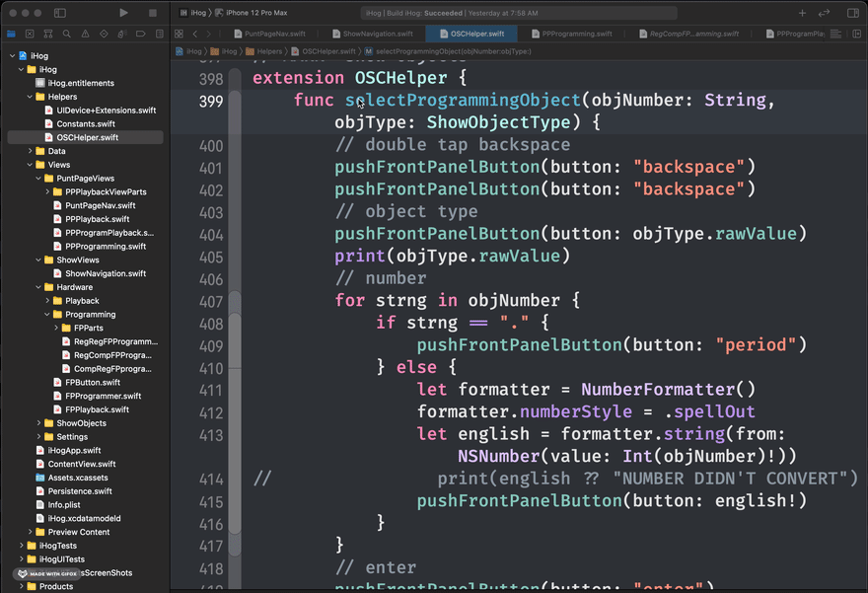Open the Breakpoint navigator
Viewport: 868px width, 593px height.
(x=141, y=34)
